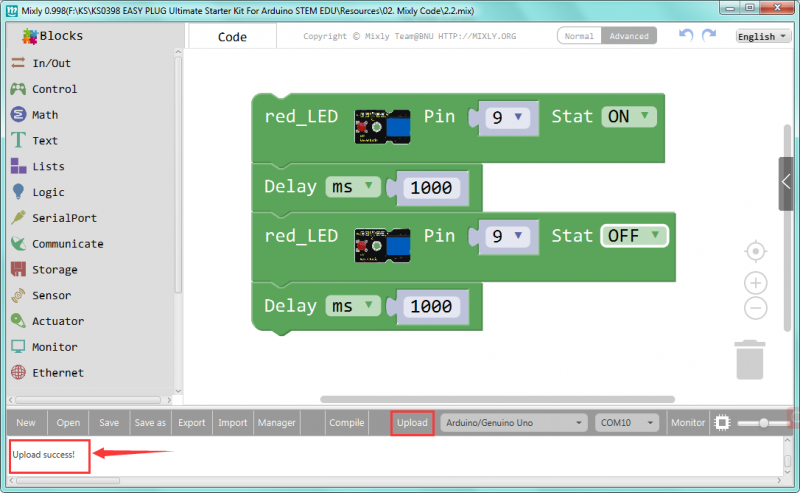Open the Stat ON dropdown
Image resolution: width=800 pixels, height=493 pixels.
click(x=629, y=117)
